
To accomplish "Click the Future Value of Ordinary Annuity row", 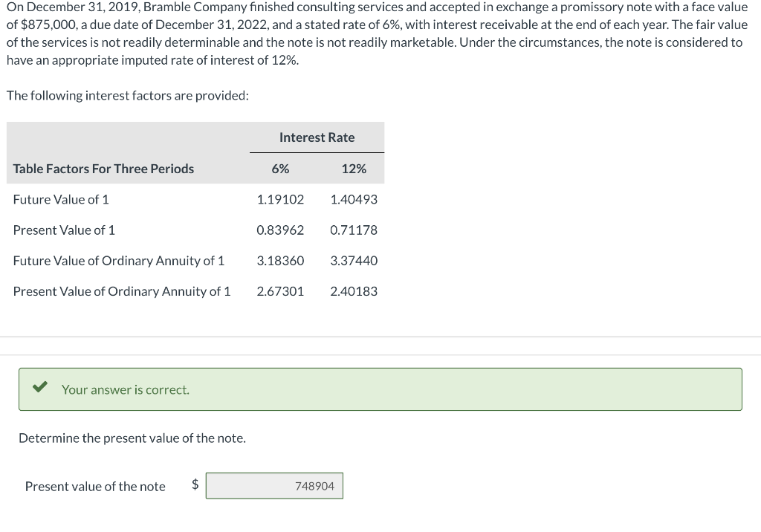I will 118,260.
